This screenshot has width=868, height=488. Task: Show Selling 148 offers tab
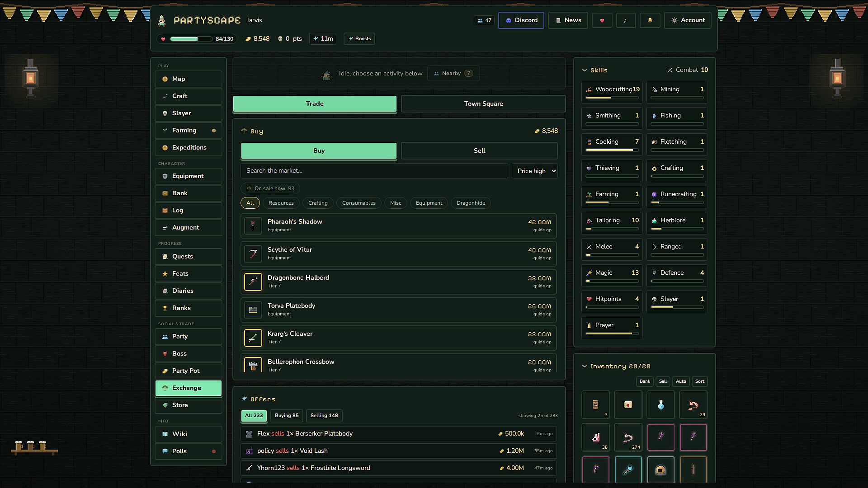click(x=324, y=416)
